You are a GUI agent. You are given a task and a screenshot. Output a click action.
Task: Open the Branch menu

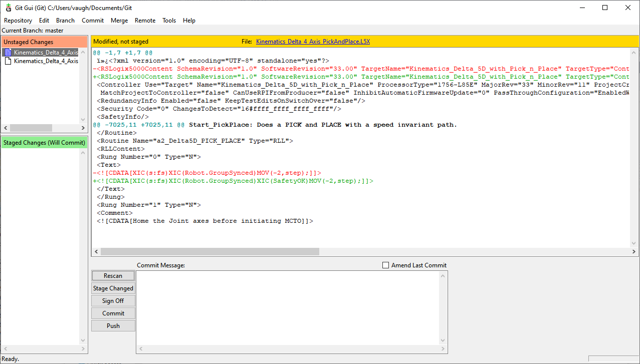click(x=65, y=21)
